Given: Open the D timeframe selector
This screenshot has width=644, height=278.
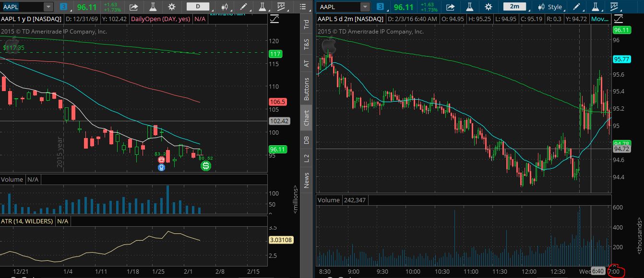Looking at the screenshot, I should (198, 7).
